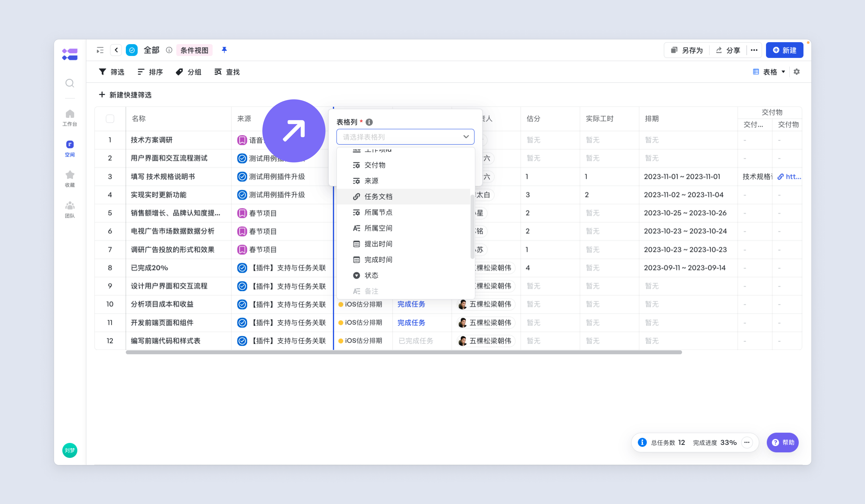The height and width of the screenshot is (504, 865).
Task: Open 分组 grouping options
Action: [189, 72]
